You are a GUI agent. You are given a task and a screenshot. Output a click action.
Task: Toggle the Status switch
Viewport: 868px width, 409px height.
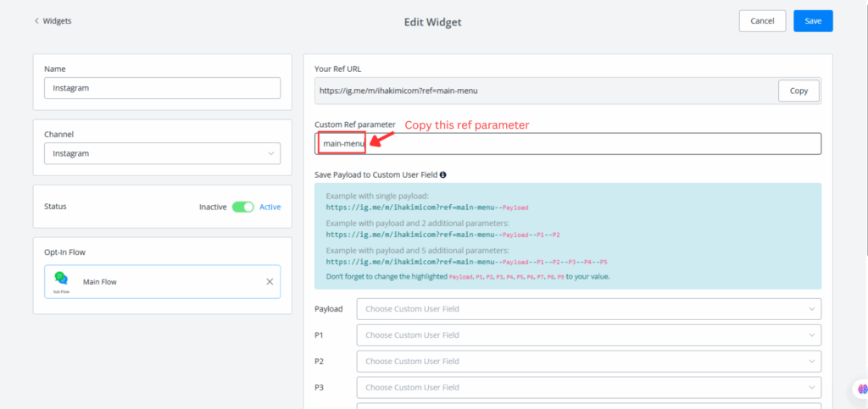click(x=242, y=207)
